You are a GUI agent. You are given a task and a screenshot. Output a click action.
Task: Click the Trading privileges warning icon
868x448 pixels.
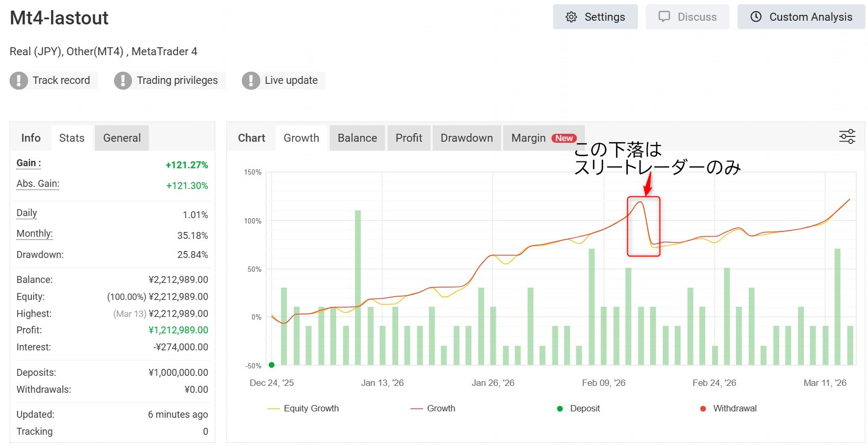click(x=123, y=81)
